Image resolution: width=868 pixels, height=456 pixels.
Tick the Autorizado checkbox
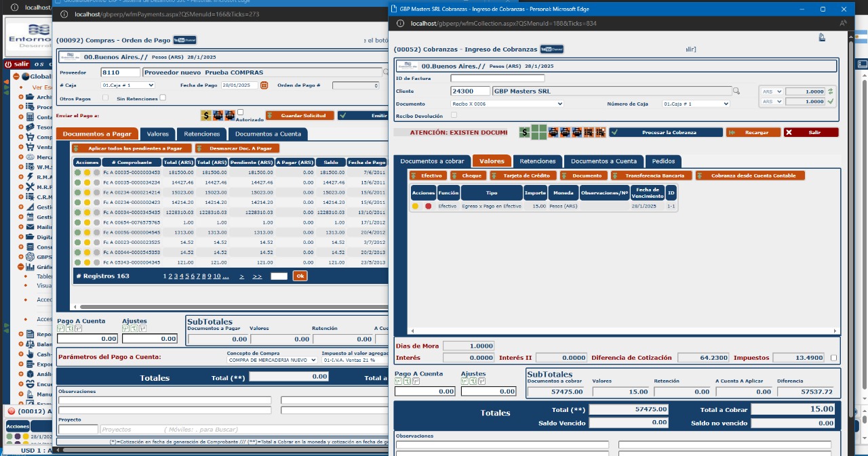pyautogui.click(x=240, y=112)
